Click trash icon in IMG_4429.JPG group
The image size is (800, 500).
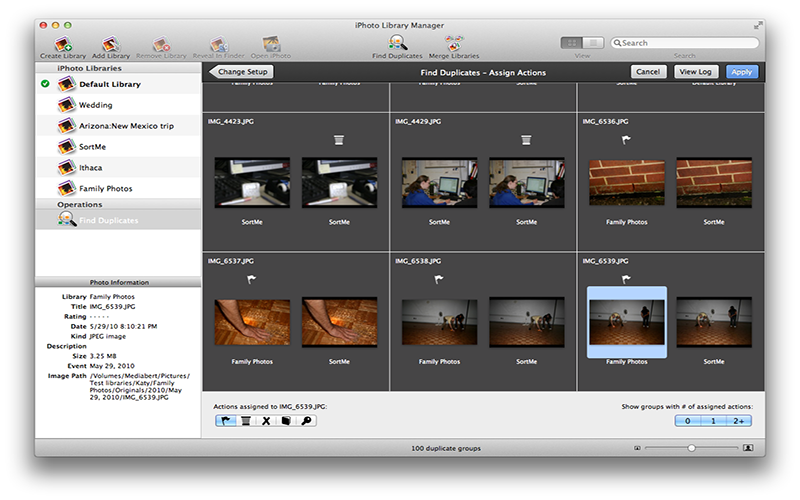click(x=526, y=140)
